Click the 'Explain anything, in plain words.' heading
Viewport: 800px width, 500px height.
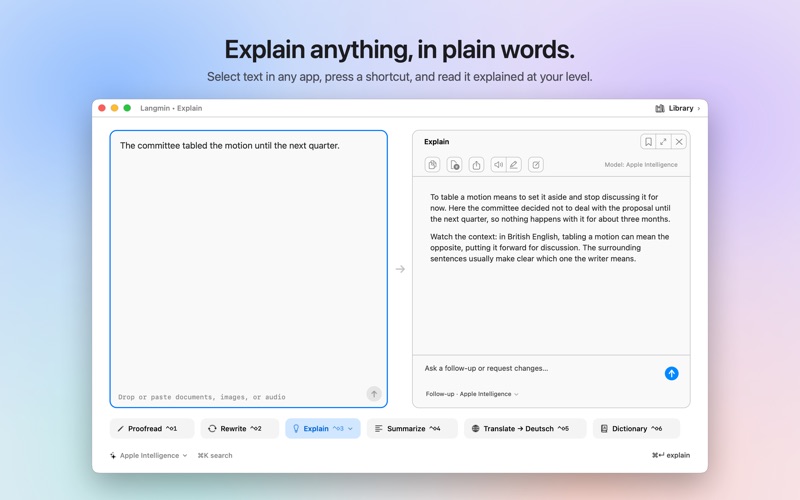[399, 49]
